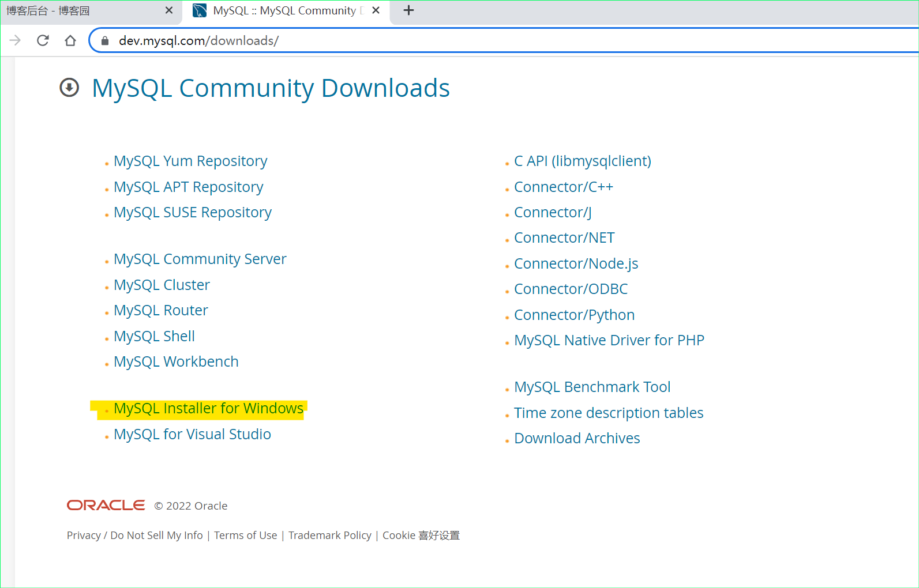Click the Oracle logo in the footer
The height and width of the screenshot is (588, 919).
[106, 506]
